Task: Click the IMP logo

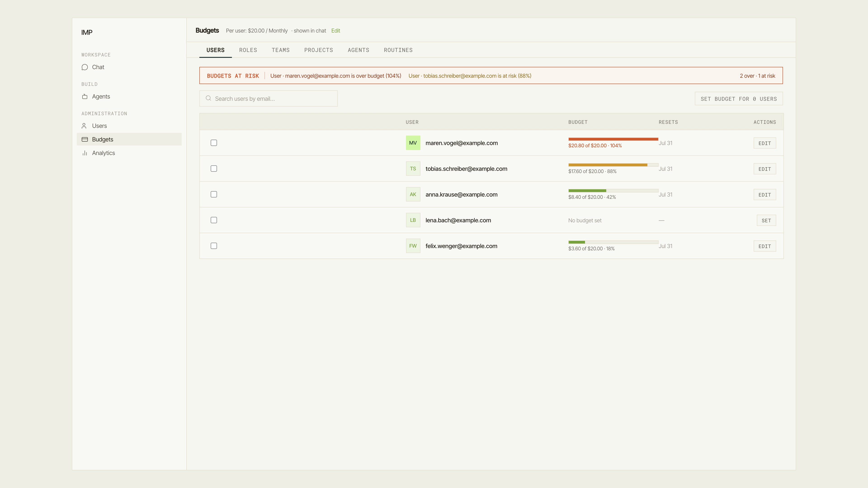Action: [x=87, y=32]
